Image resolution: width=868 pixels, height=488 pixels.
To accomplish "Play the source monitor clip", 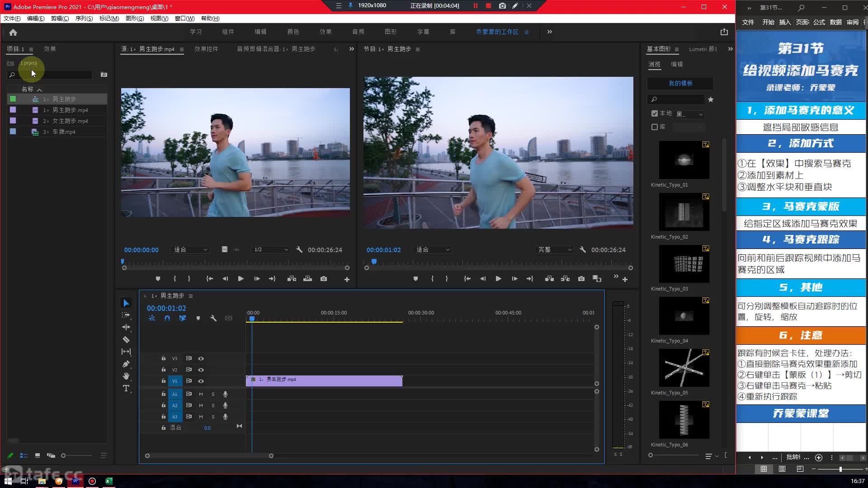I will click(x=241, y=279).
